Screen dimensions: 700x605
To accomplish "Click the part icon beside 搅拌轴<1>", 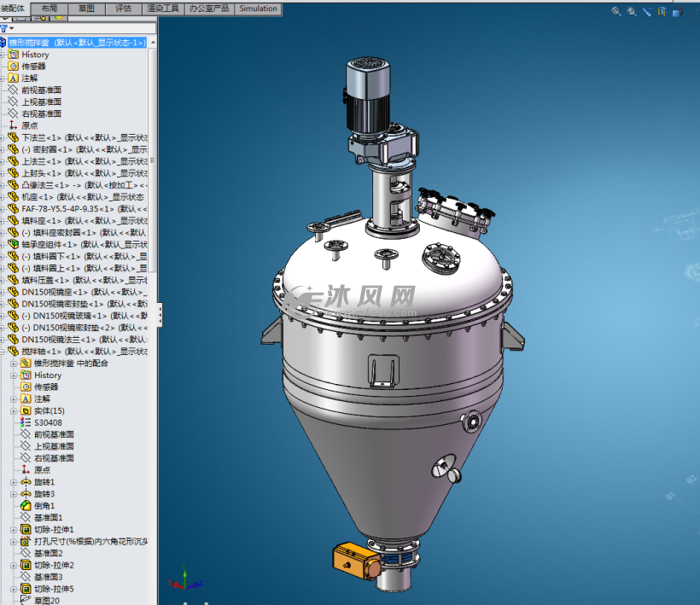I will tap(14, 351).
